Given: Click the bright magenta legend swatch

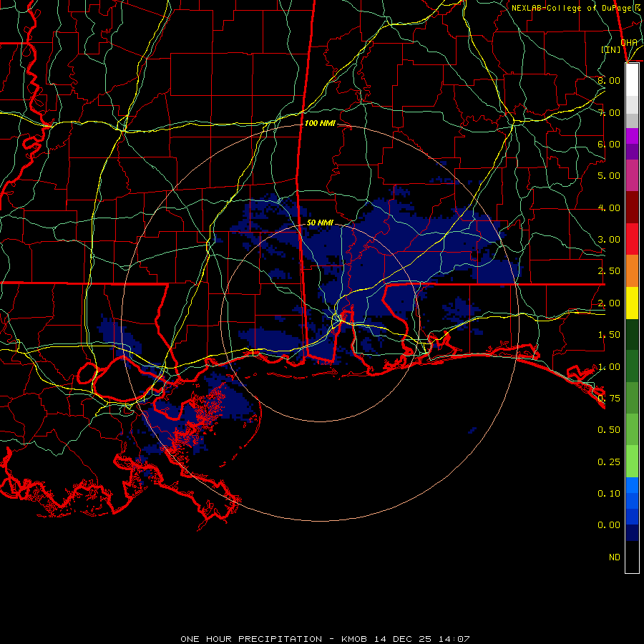Looking at the screenshot, I should pos(632,136).
